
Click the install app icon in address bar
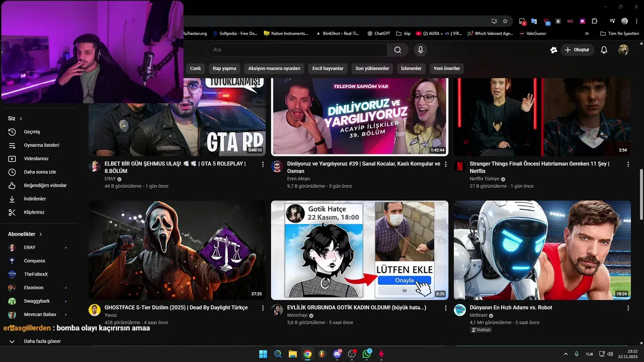tap(494, 21)
